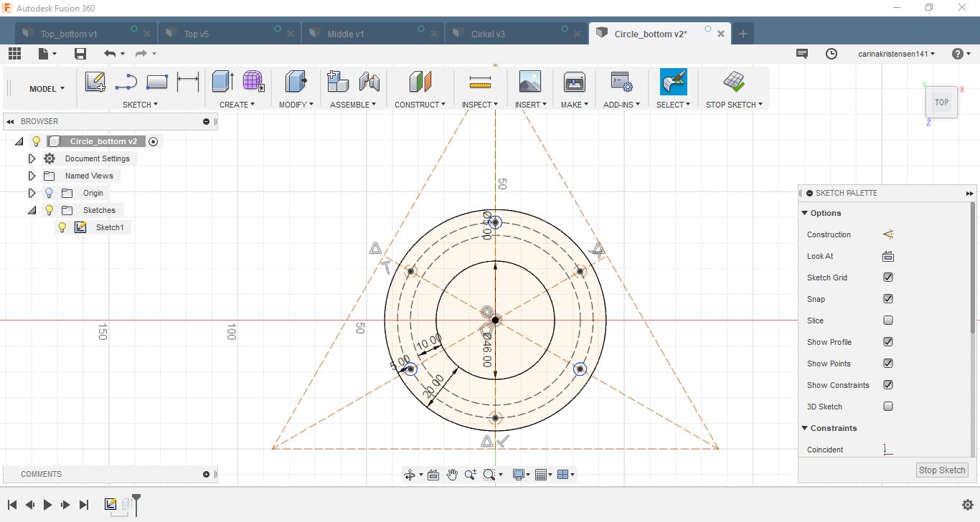Select the Line sketch tool
Viewport: 980px width, 522px height.
(126, 82)
